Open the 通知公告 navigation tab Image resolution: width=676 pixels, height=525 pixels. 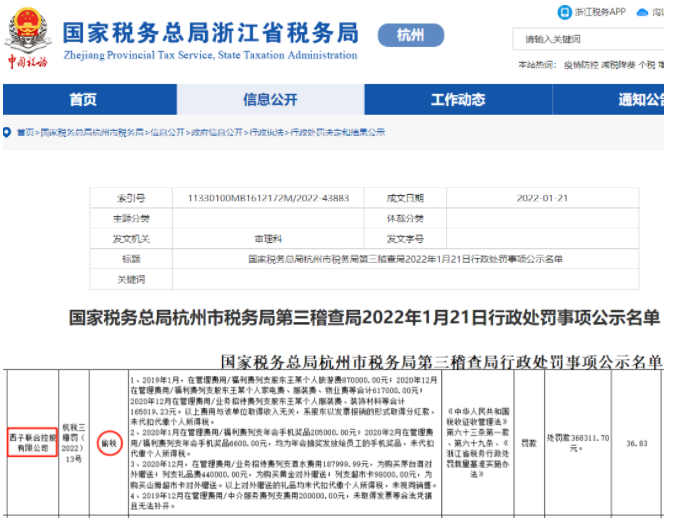(608, 100)
